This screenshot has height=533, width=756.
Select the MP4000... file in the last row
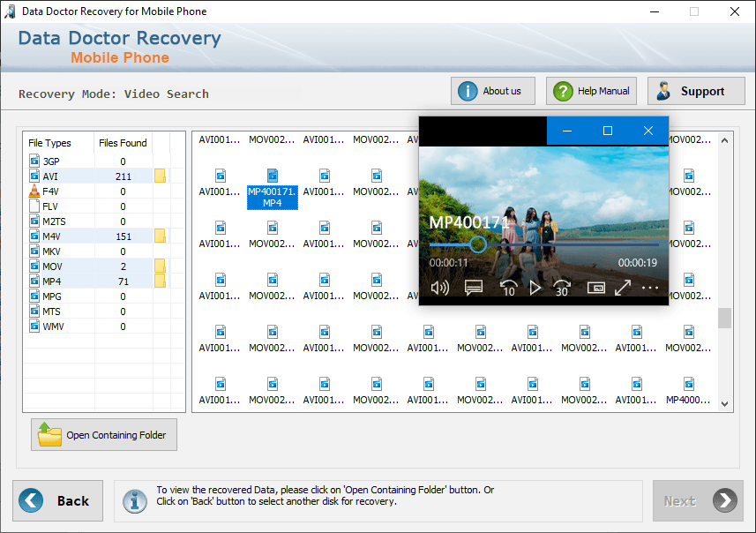[688, 390]
